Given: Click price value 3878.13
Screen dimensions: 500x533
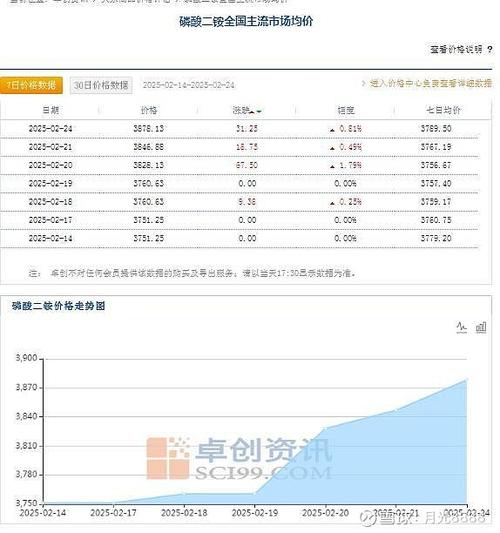Looking at the screenshot, I should pyautogui.click(x=149, y=129).
